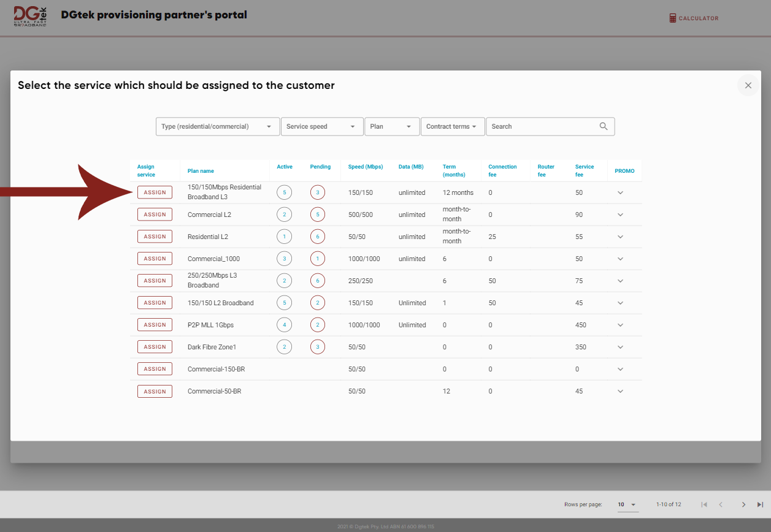Open the Service speed filter

pyautogui.click(x=322, y=126)
